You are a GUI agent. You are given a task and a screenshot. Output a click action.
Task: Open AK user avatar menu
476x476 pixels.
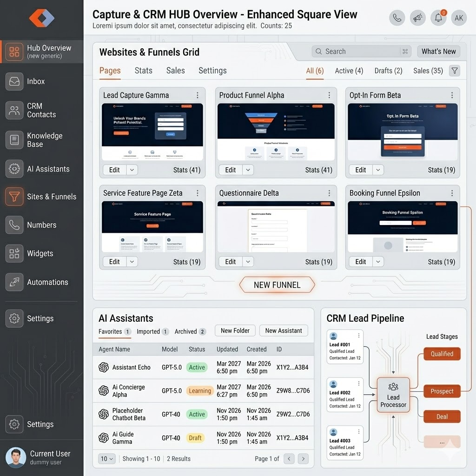pos(459,18)
